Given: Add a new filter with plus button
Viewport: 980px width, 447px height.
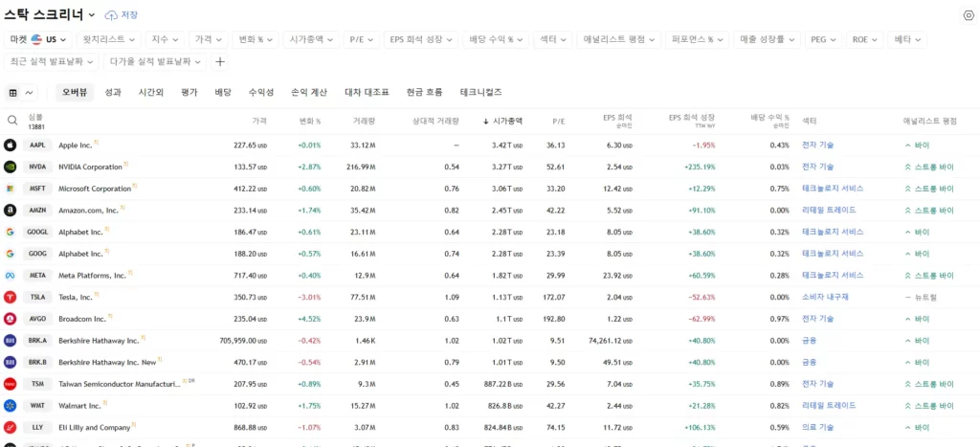Looking at the screenshot, I should pyautogui.click(x=219, y=61).
